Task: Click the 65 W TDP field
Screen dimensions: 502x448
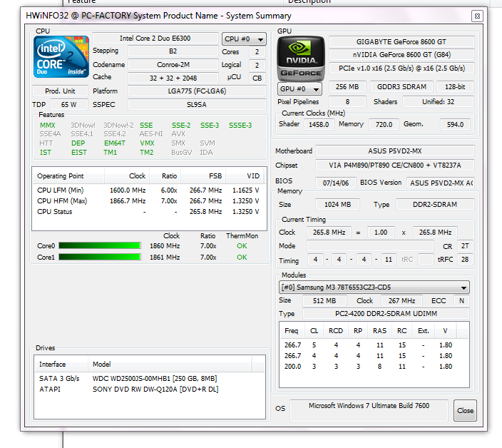Action: tap(69, 105)
